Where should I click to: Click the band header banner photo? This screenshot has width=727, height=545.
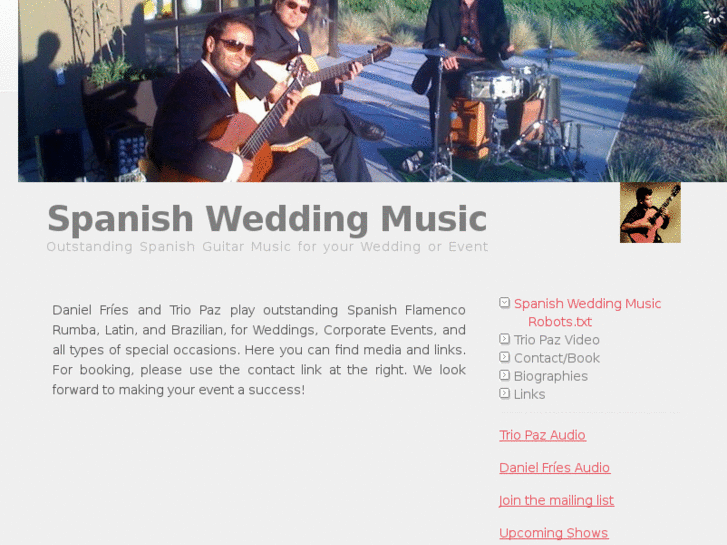tap(372, 90)
